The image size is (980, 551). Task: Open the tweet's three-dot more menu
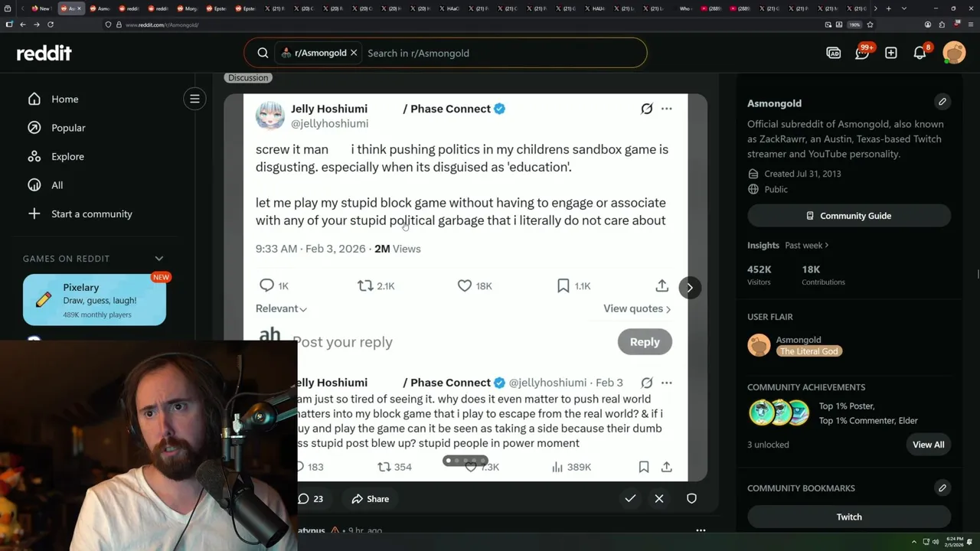pos(666,109)
